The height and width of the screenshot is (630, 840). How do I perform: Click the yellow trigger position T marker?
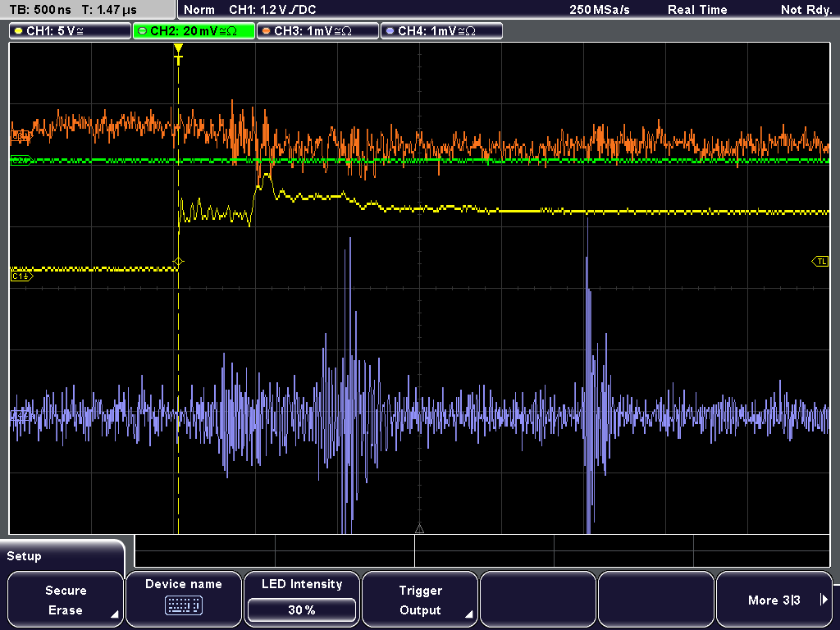pyautogui.click(x=178, y=54)
